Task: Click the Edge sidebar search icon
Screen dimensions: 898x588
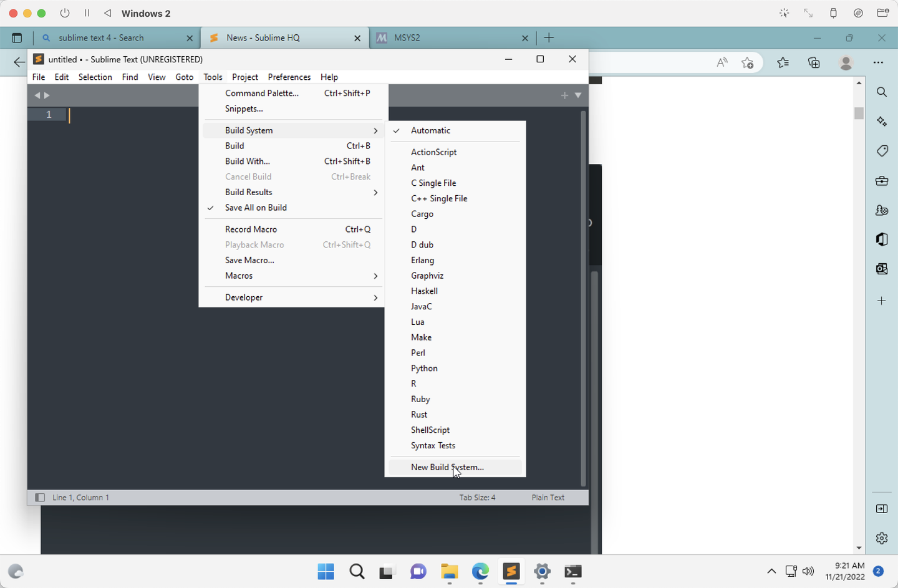Action: click(x=882, y=92)
